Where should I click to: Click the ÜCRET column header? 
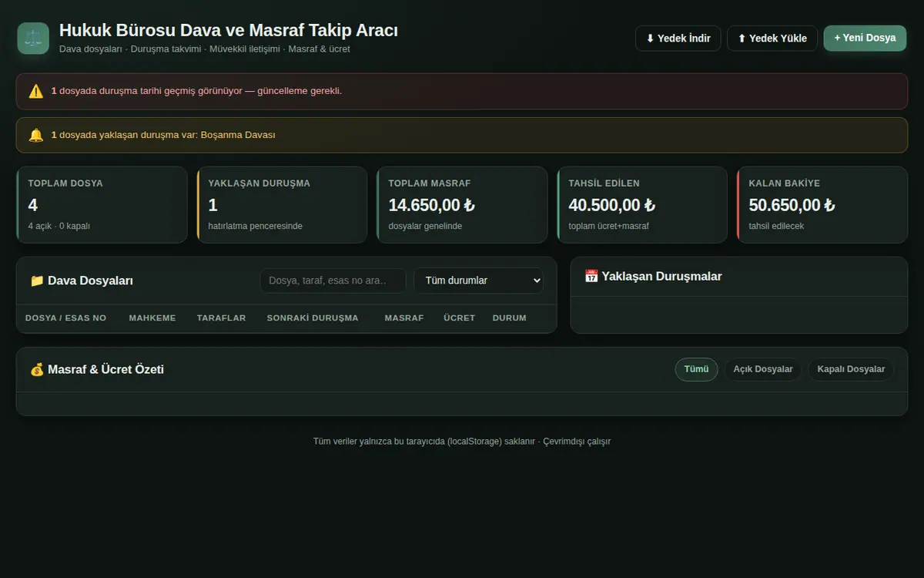(459, 318)
